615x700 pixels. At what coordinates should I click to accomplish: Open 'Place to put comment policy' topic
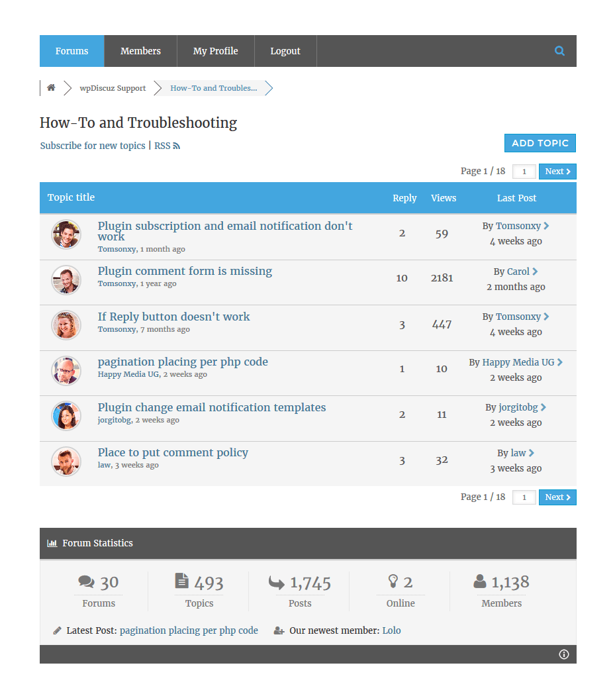click(x=173, y=452)
